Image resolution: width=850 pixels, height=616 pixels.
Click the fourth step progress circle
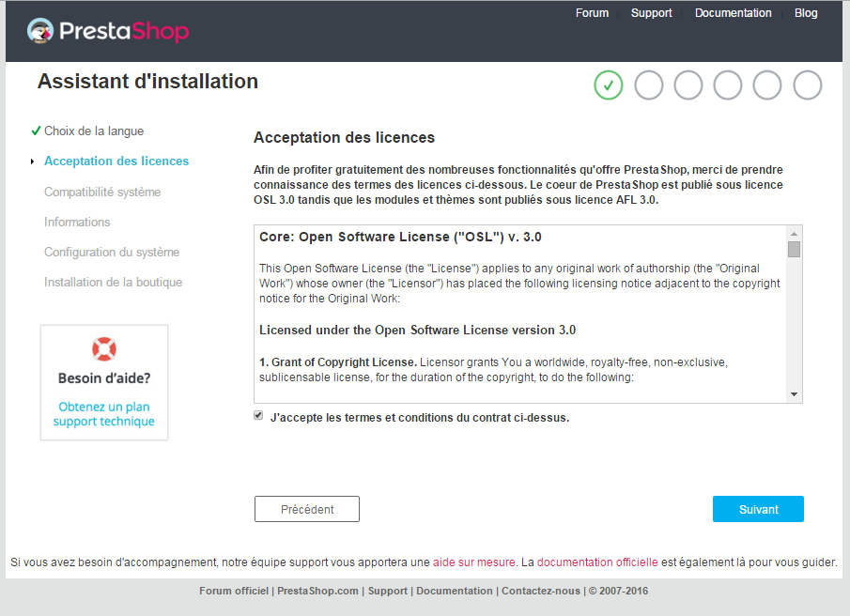tap(728, 85)
